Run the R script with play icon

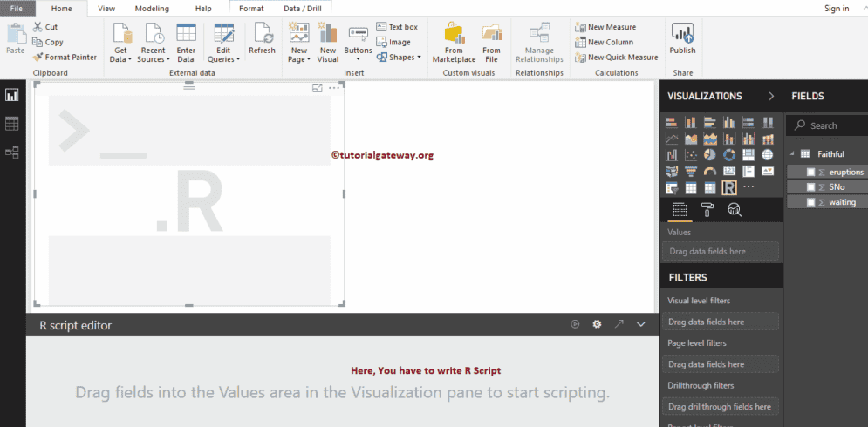(x=575, y=325)
